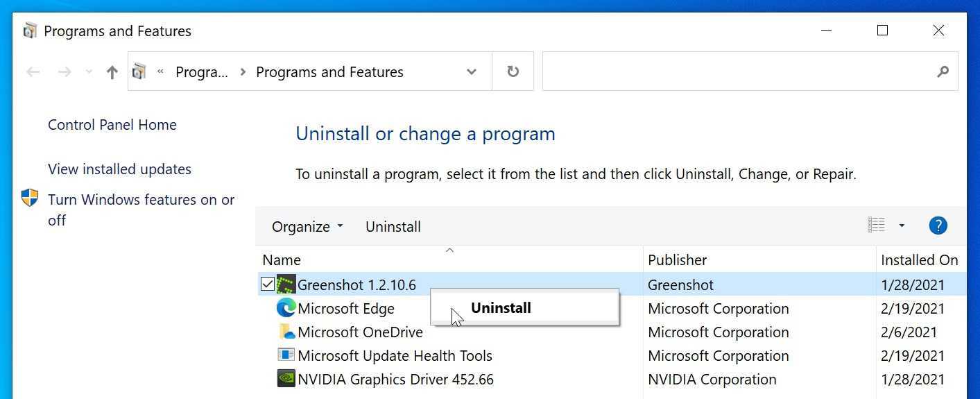Image resolution: width=980 pixels, height=399 pixels.
Task: Open Control Panel Home link
Action: tap(112, 125)
